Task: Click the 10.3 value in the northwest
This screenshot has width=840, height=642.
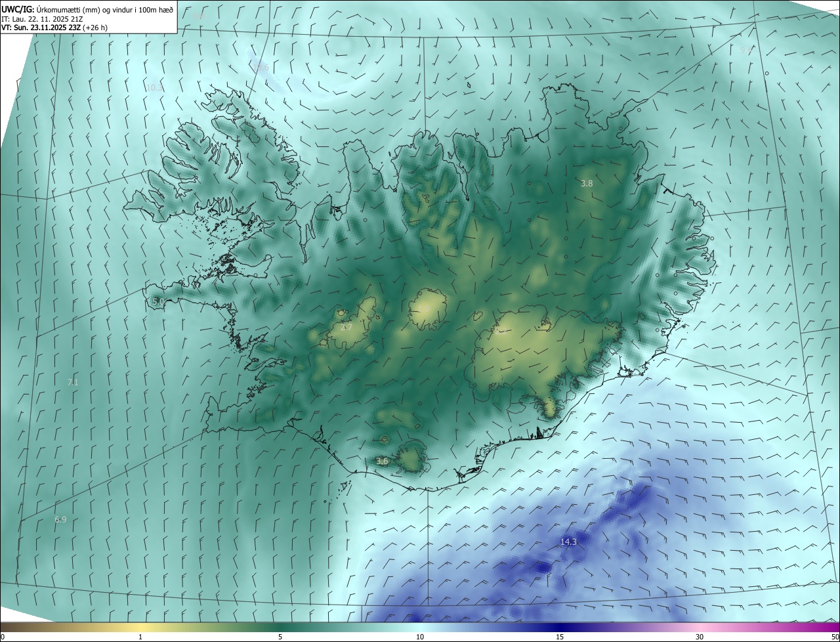Action: 155,87
